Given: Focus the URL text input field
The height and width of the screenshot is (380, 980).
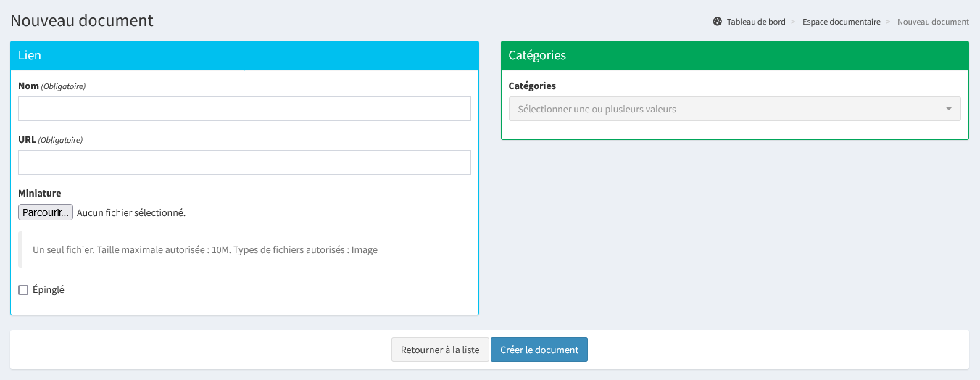Looking at the screenshot, I should click(244, 162).
